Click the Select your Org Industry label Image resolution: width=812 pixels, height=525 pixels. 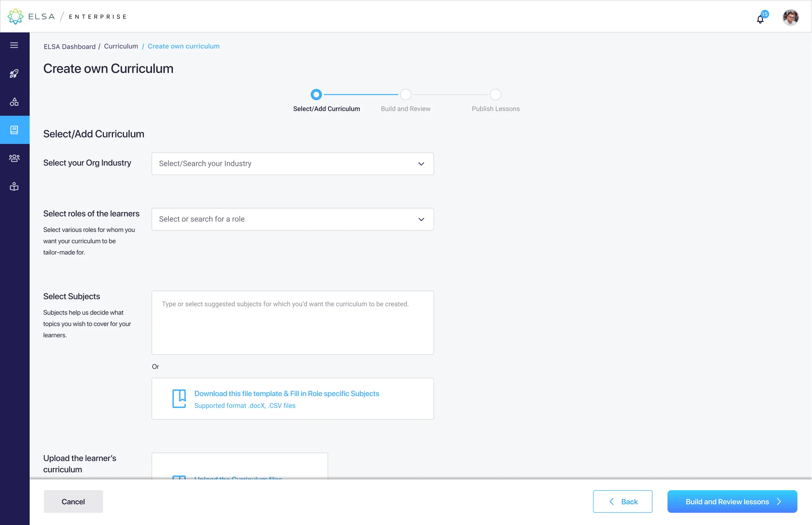(87, 163)
